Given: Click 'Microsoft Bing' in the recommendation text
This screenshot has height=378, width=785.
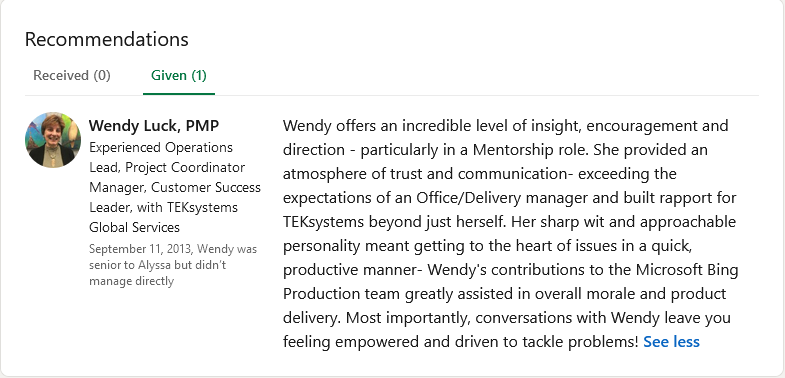Looking at the screenshot, I should click(x=687, y=270).
